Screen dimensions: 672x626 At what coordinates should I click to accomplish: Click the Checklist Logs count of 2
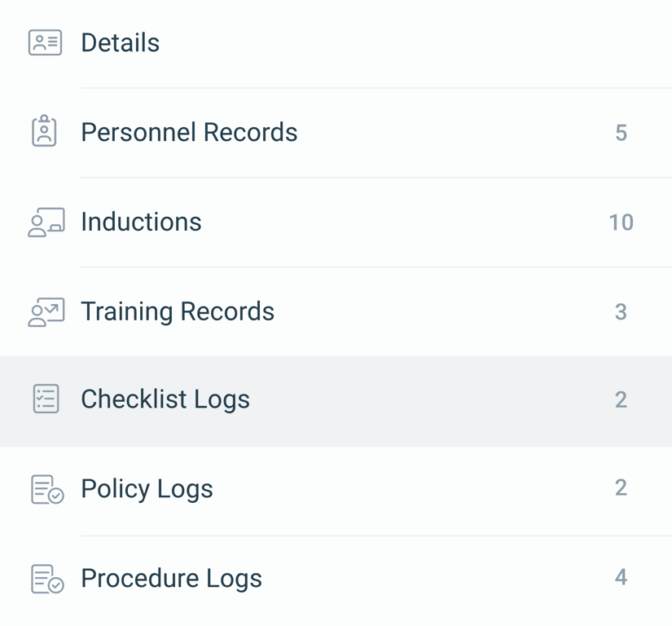(x=621, y=399)
